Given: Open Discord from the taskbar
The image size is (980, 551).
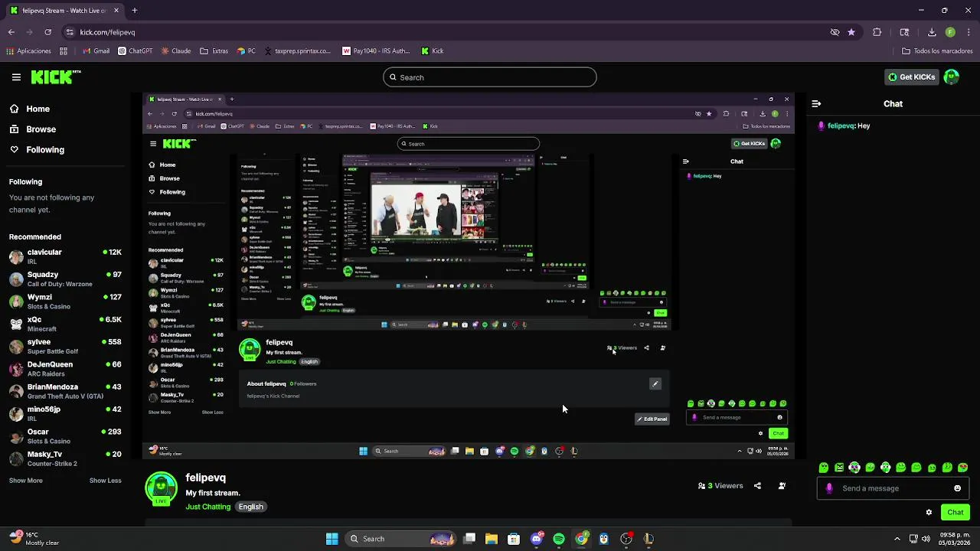Looking at the screenshot, I should (537, 539).
